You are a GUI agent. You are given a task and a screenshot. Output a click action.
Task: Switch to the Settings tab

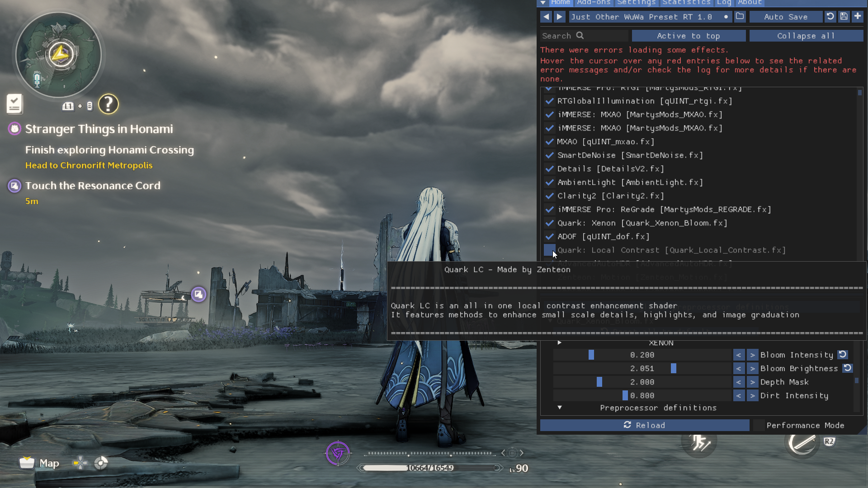click(x=636, y=3)
